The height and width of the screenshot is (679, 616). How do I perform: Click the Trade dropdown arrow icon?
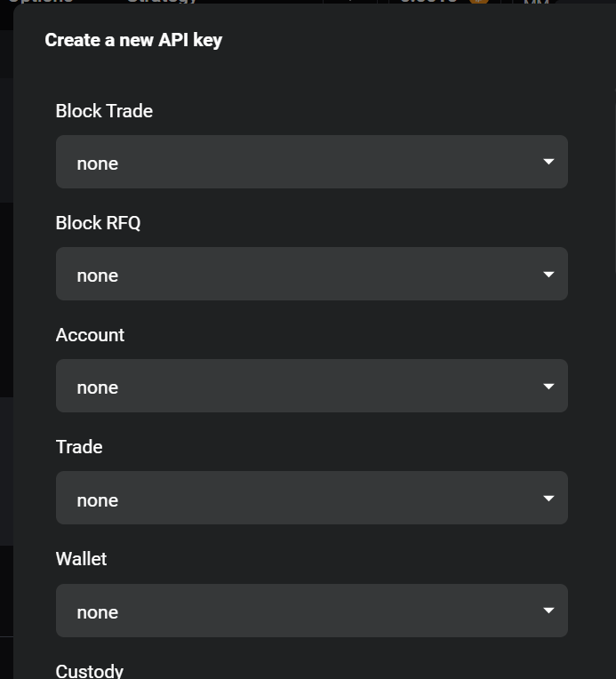(548, 498)
